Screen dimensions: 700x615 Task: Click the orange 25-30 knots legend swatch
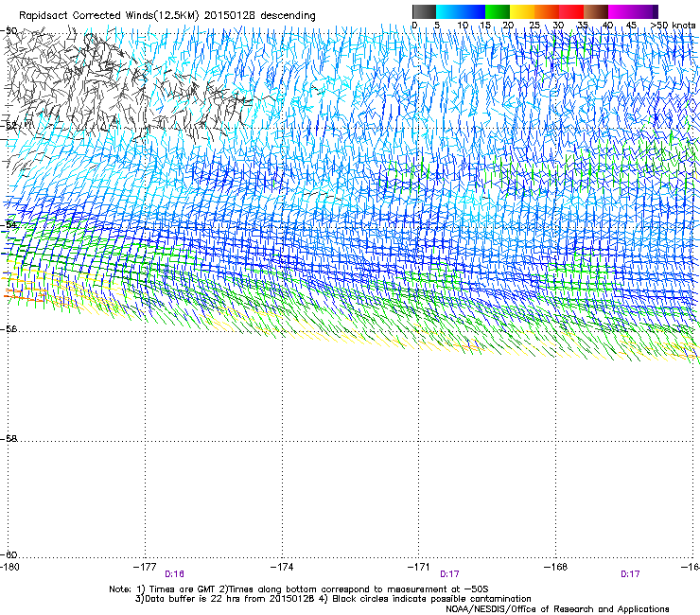click(x=547, y=11)
